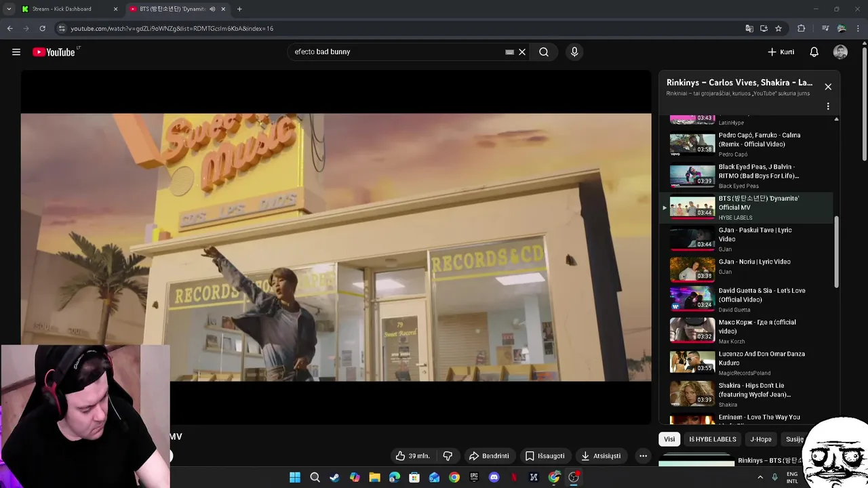Dislike the video
868x488 pixels.
click(448, 456)
